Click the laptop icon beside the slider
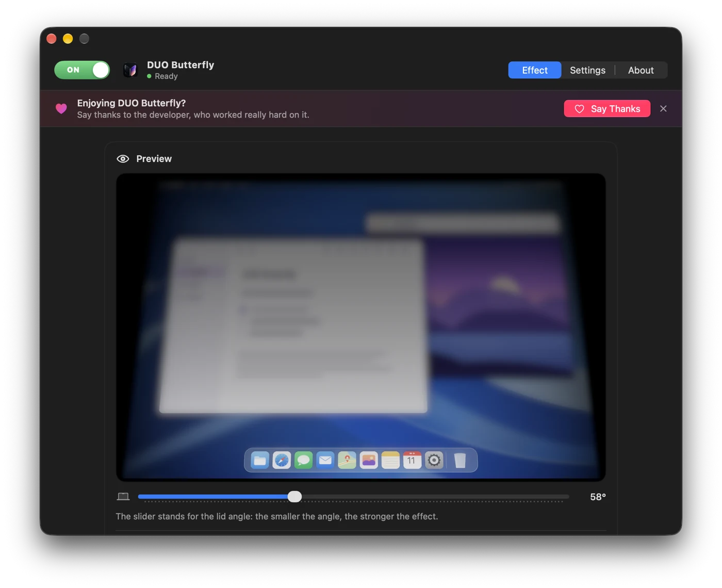722x588 pixels. 123,496
